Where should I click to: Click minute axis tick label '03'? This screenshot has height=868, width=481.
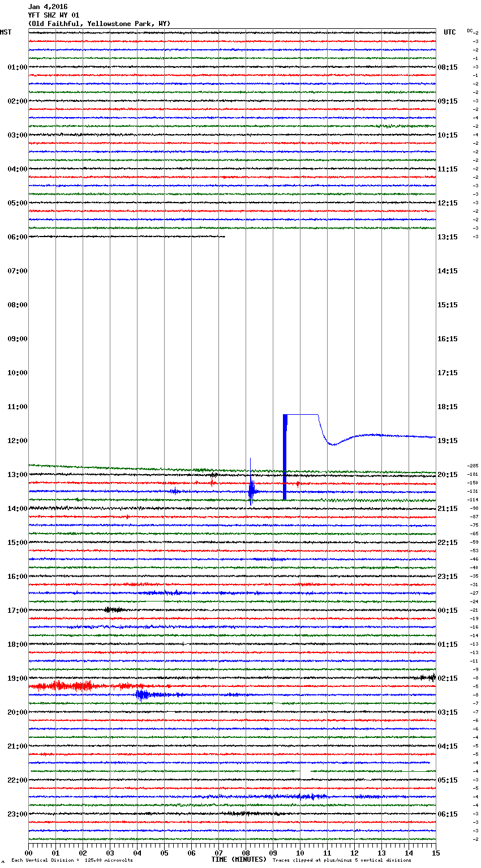tap(110, 853)
